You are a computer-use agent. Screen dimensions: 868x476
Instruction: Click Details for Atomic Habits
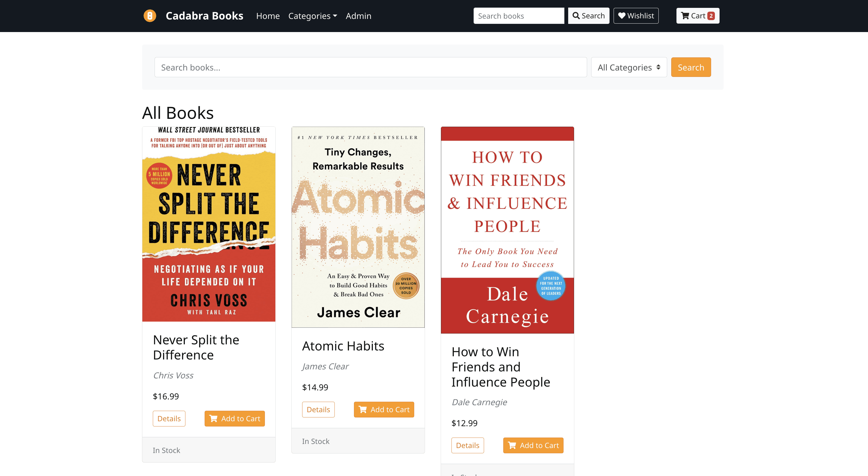(318, 410)
